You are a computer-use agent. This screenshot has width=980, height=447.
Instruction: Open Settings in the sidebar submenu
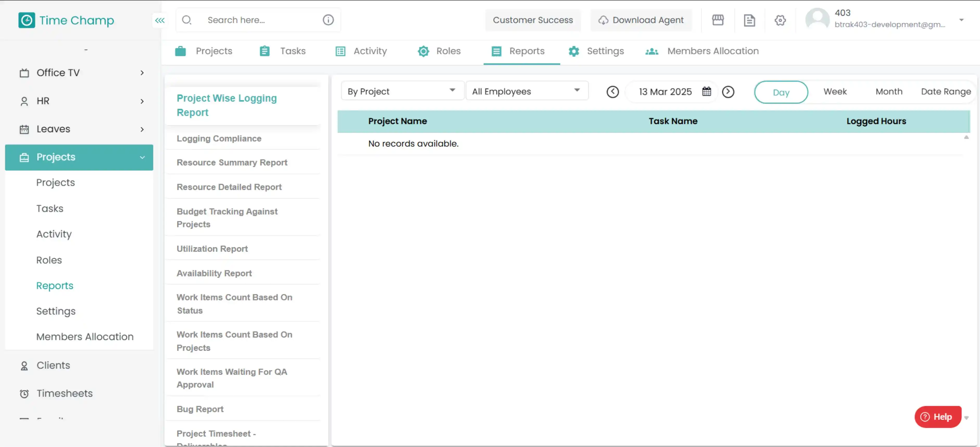[56, 311]
